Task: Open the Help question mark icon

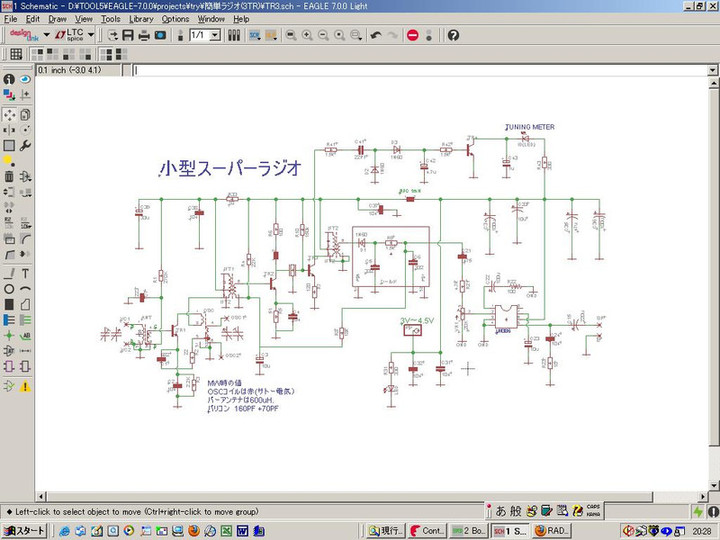Action: 453,35
